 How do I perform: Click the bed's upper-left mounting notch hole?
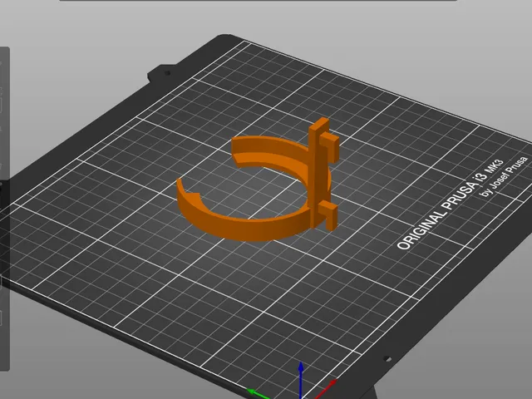click(167, 72)
